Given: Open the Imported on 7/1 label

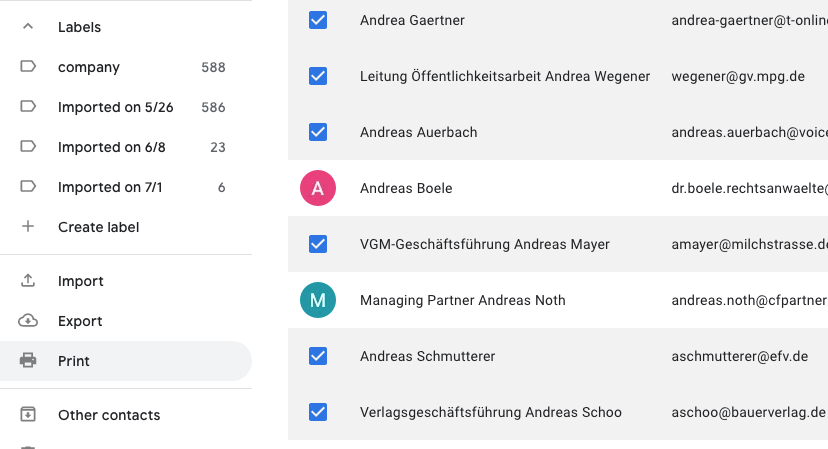Looking at the screenshot, I should click(x=110, y=187).
